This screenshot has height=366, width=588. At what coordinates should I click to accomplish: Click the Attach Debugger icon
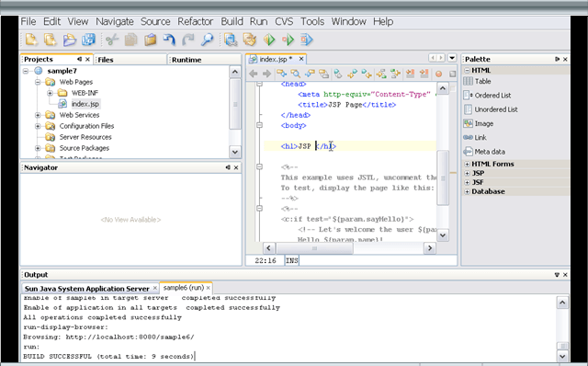coord(306,40)
